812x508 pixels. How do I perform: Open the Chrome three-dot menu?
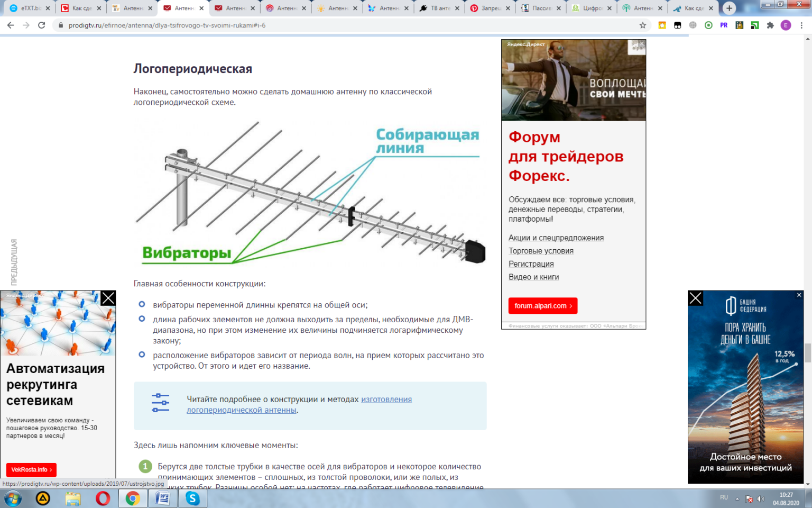point(801,25)
